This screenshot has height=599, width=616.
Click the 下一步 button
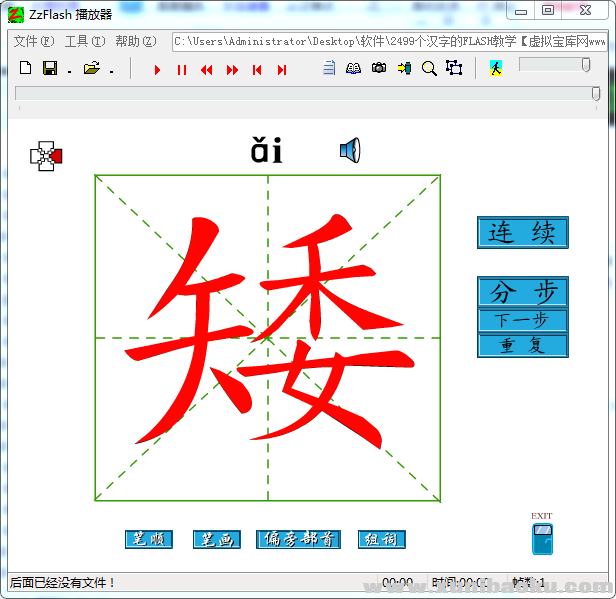tap(522, 321)
